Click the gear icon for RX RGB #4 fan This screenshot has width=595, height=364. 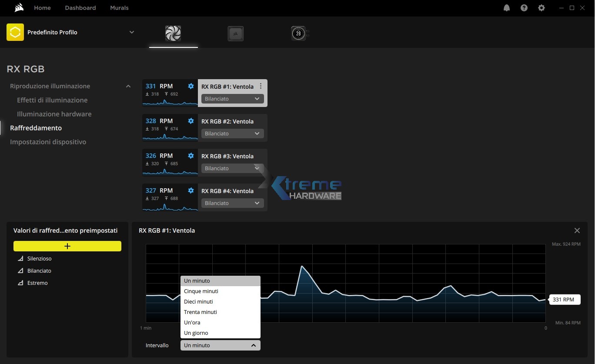tap(191, 190)
